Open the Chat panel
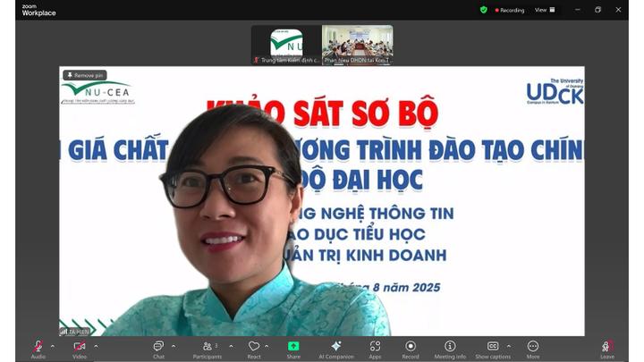 (158, 349)
